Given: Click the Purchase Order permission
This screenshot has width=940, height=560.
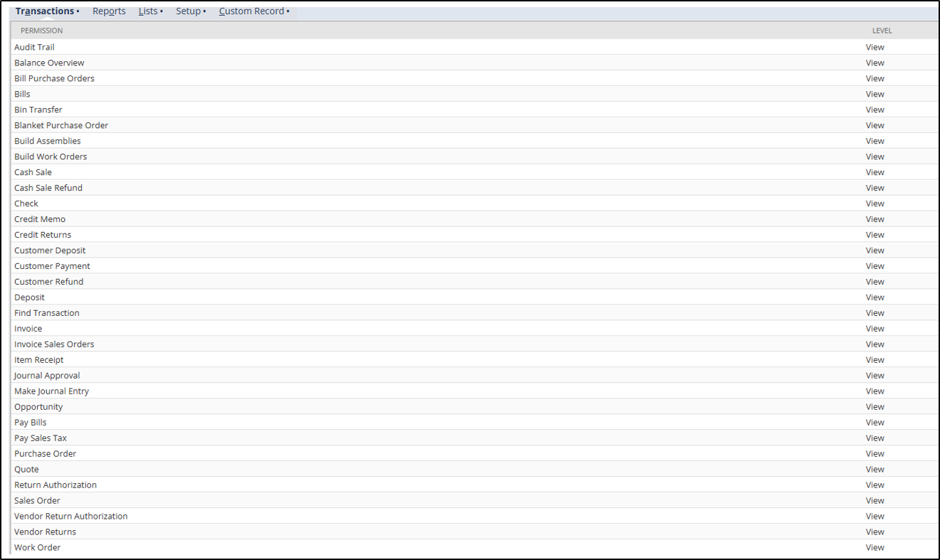Looking at the screenshot, I should coord(475,454).
